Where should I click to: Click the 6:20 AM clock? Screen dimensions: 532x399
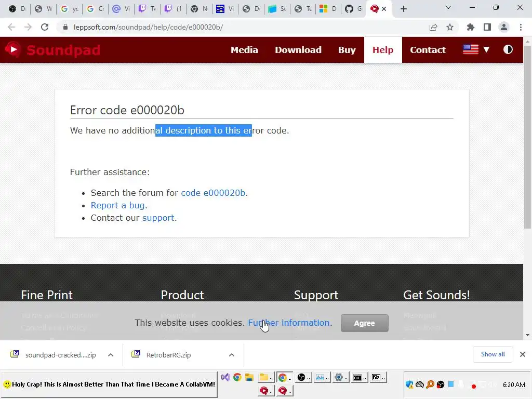click(514, 385)
